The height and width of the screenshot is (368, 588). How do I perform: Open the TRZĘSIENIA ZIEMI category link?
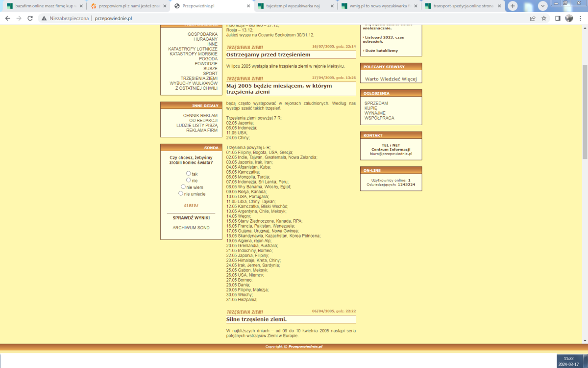[x=199, y=79]
